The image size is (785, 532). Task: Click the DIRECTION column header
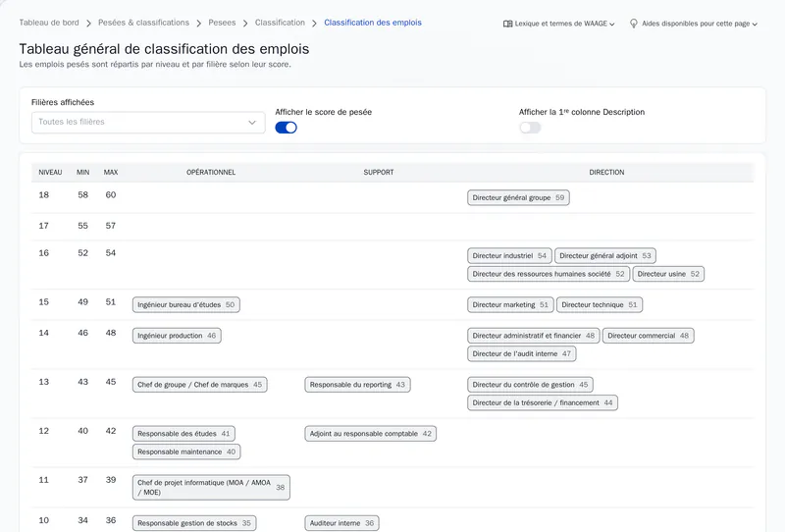point(606,173)
